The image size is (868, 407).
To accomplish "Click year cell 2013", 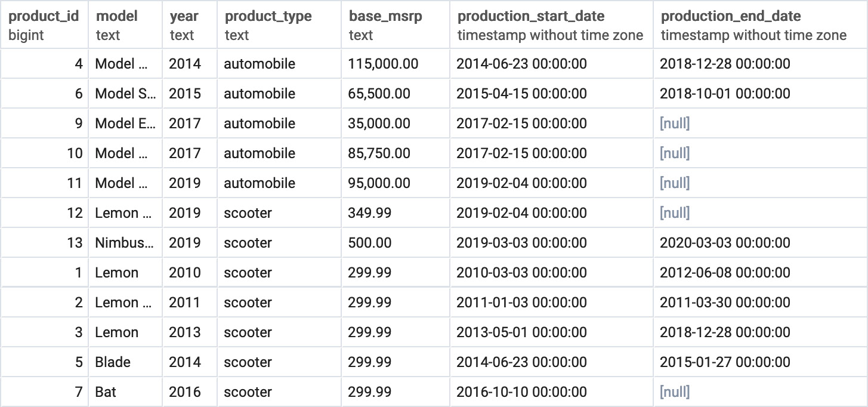I will click(190, 332).
